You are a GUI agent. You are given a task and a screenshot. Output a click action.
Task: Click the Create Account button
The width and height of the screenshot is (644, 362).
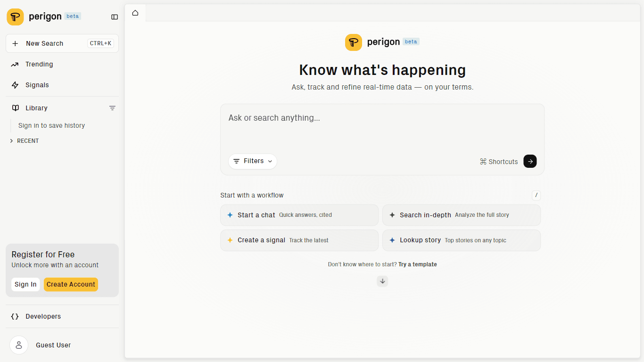coord(71,284)
